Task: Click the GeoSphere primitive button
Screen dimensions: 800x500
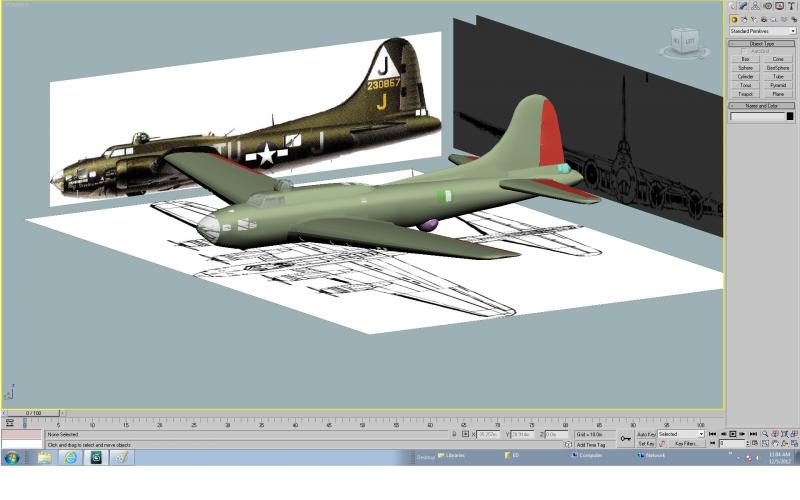Action: pyautogui.click(x=778, y=68)
